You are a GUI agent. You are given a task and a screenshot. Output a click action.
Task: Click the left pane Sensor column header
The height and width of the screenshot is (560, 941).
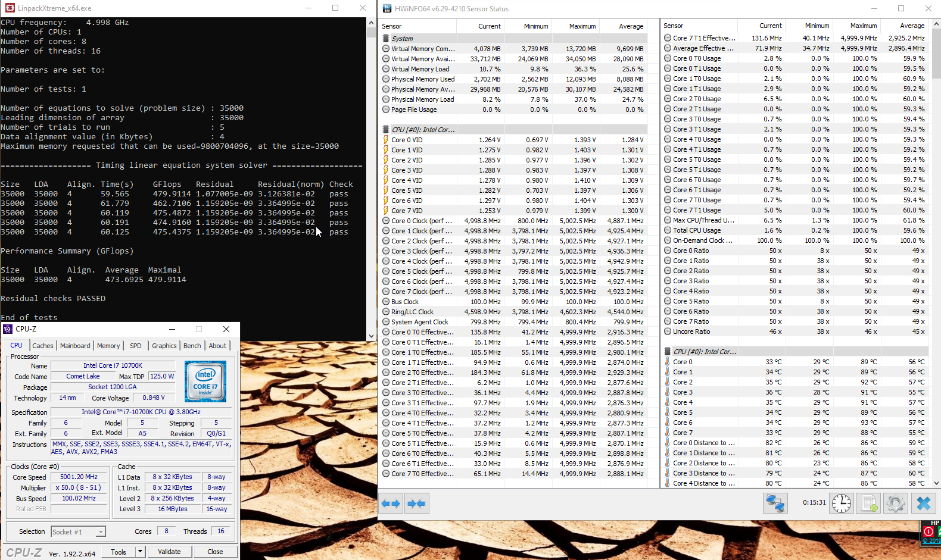coord(418,26)
